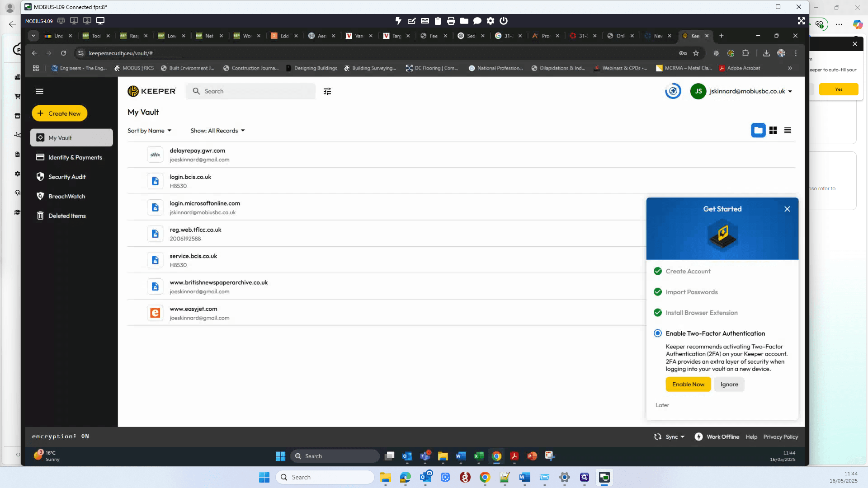Open the Help link
Viewport: 868px width, 488px height.
click(751, 437)
